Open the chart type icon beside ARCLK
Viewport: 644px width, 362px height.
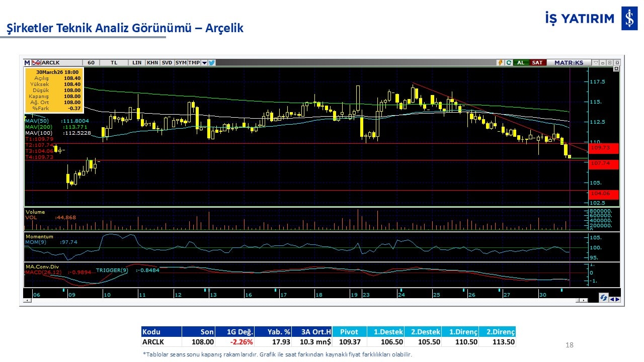coord(36,63)
